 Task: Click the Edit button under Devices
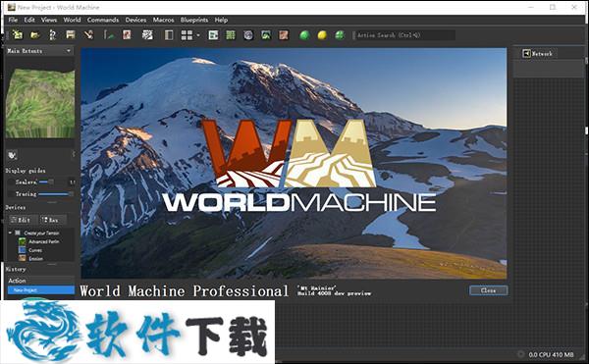(x=23, y=220)
